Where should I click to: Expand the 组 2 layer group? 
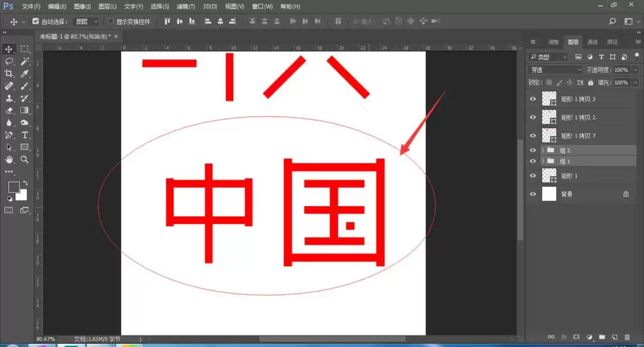[543, 150]
